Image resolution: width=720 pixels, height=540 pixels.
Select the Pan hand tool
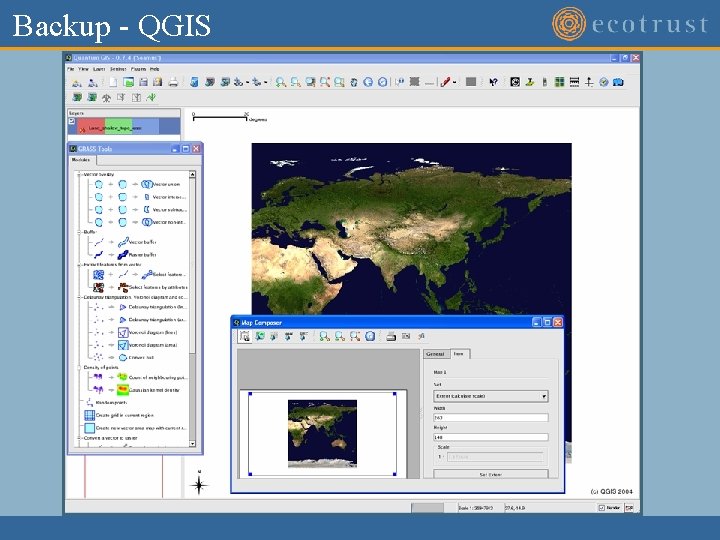pos(354,82)
